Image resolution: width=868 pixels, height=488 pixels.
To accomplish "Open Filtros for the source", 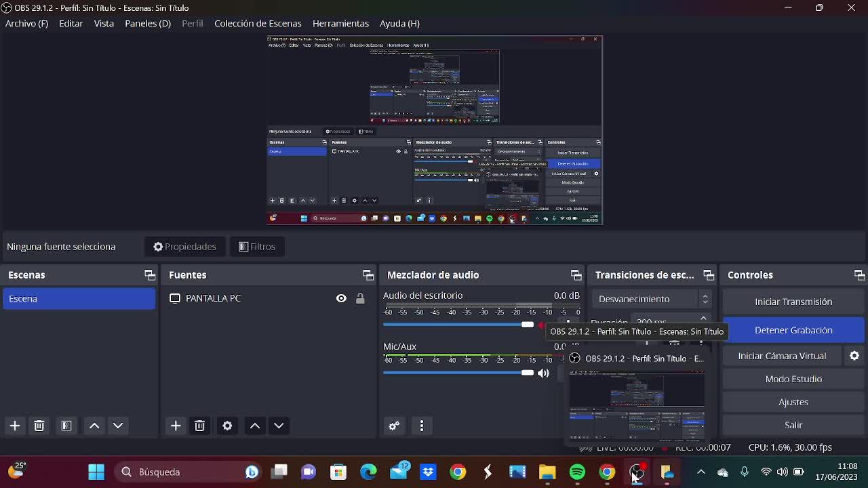I will 257,247.
